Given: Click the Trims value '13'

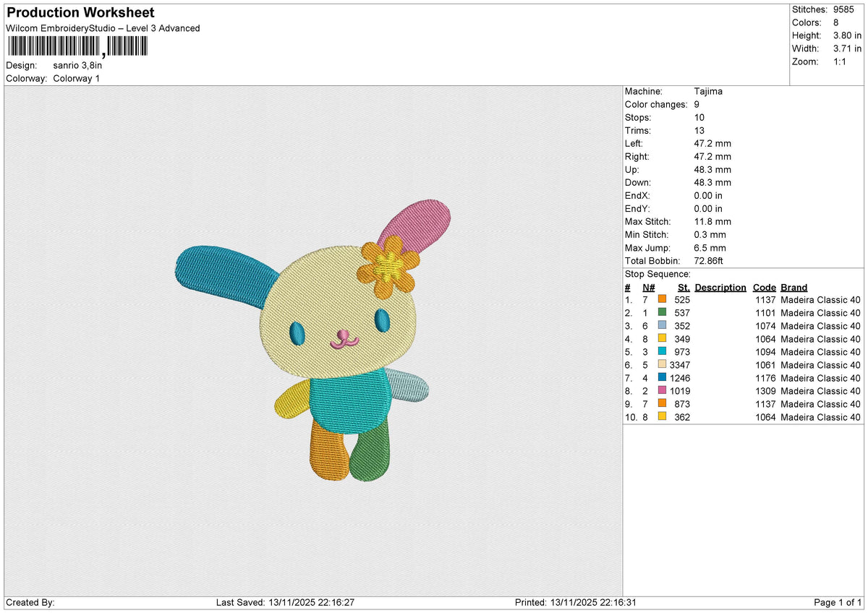Looking at the screenshot, I should 699,130.
